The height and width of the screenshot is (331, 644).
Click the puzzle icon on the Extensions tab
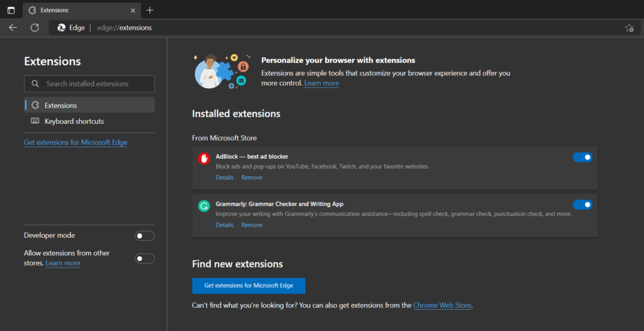click(x=32, y=10)
